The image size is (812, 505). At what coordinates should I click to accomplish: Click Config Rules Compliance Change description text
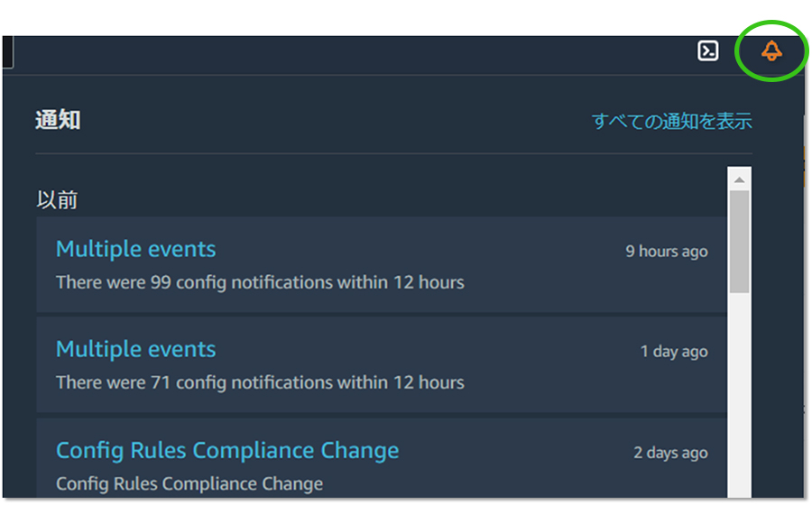point(189,483)
